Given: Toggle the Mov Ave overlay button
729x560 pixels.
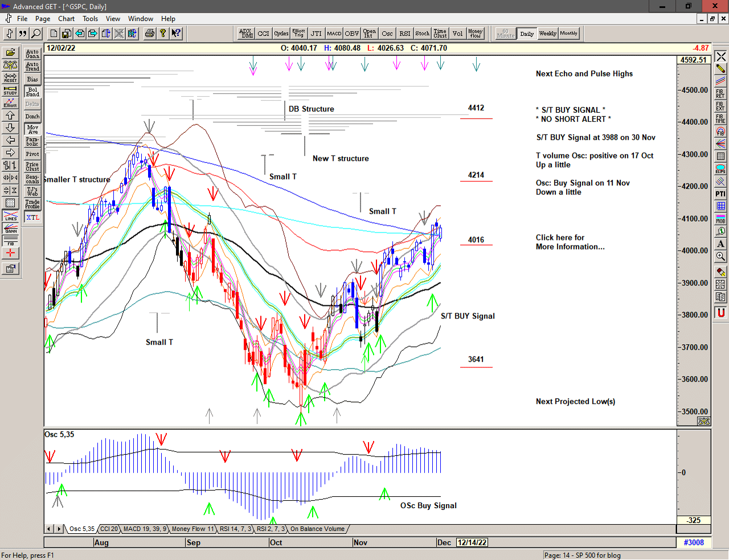Looking at the screenshot, I should pyautogui.click(x=32, y=129).
